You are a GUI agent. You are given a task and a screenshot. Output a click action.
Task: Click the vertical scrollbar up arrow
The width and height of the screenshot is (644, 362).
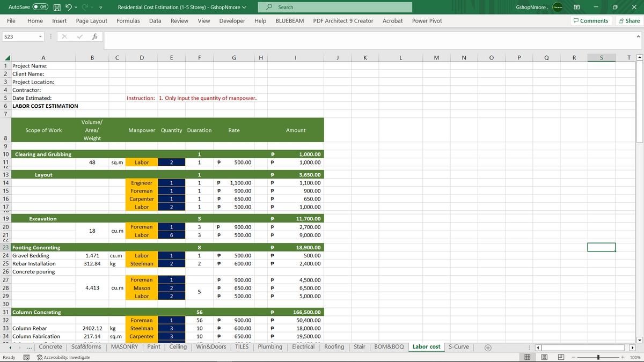click(x=639, y=57)
